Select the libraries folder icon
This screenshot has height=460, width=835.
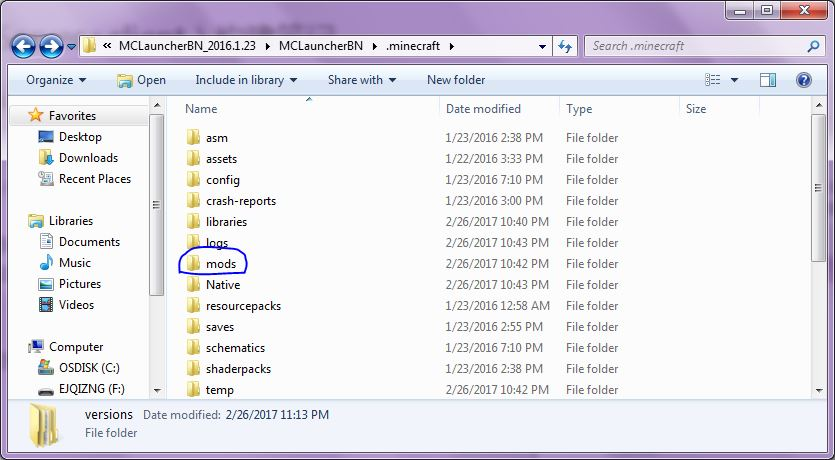193,221
